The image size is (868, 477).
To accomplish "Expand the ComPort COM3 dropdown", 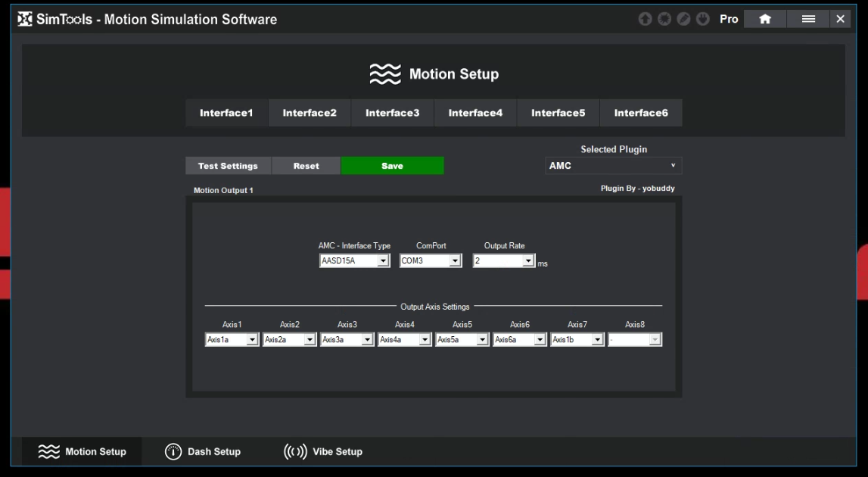I will coord(431,261).
